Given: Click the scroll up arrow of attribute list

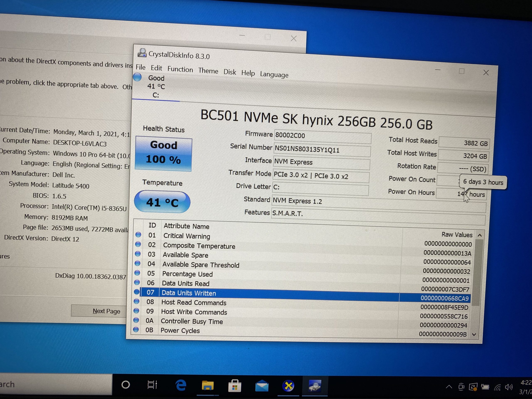Looking at the screenshot, I should (480, 235).
